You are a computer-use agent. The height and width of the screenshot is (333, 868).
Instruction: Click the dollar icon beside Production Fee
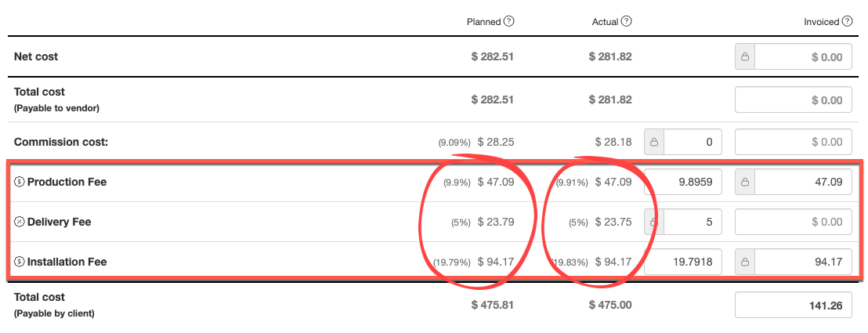[x=20, y=183]
